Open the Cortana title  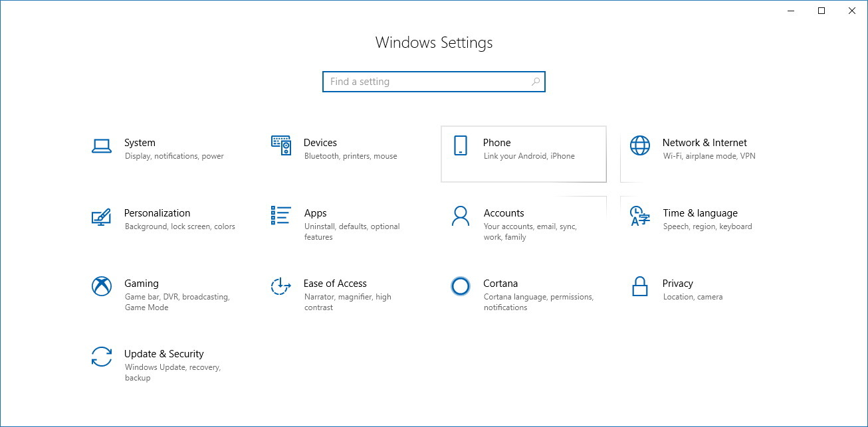coord(500,284)
